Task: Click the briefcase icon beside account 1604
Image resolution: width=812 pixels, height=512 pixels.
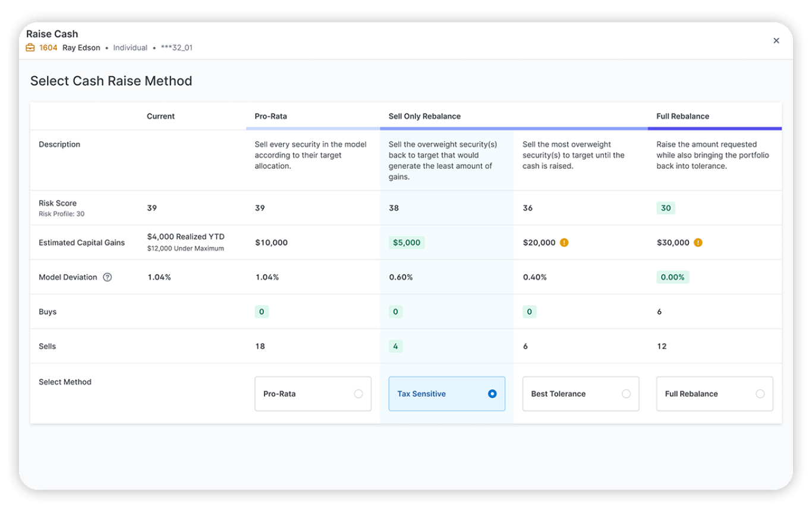Action: pos(30,47)
